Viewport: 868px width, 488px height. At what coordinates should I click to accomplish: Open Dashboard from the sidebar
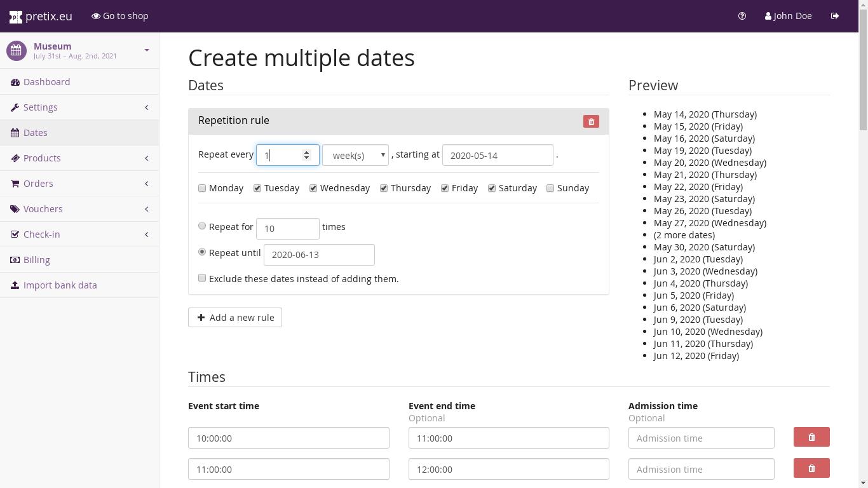point(46,82)
